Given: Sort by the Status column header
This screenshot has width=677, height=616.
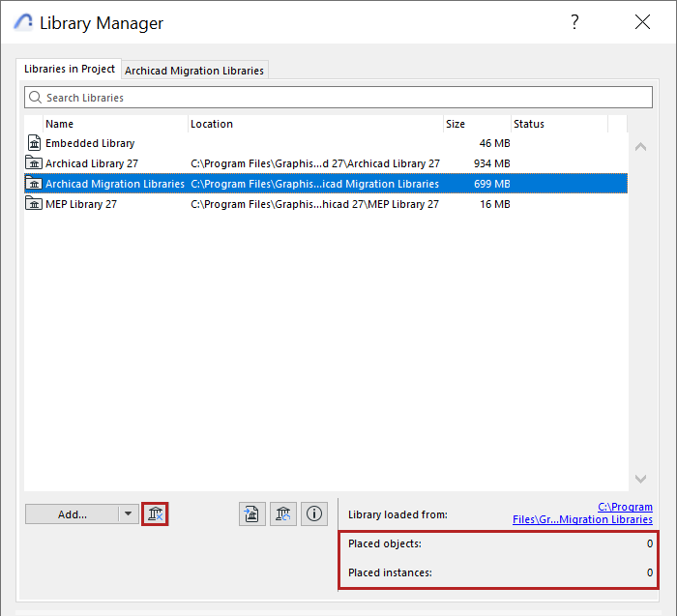Looking at the screenshot, I should tap(560, 124).
